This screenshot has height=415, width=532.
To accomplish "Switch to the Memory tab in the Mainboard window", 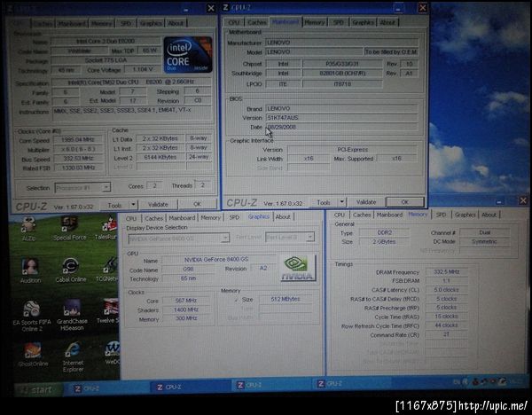I will point(315,22).
